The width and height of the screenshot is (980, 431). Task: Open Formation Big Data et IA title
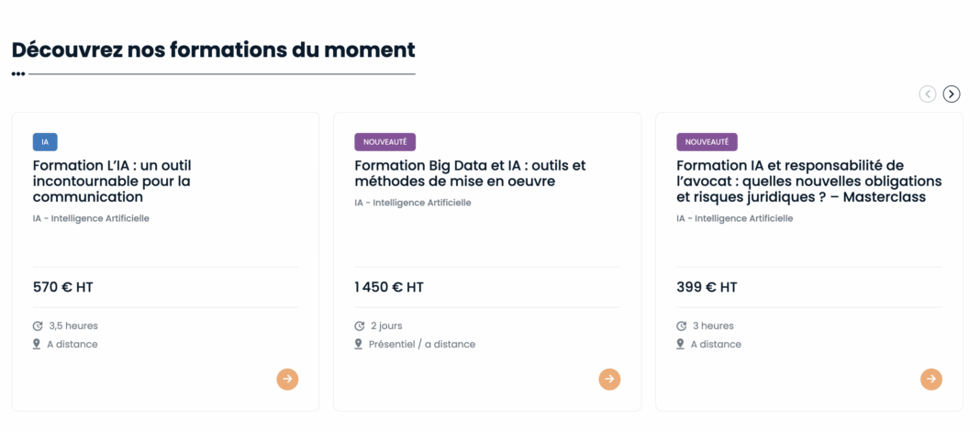pos(470,173)
